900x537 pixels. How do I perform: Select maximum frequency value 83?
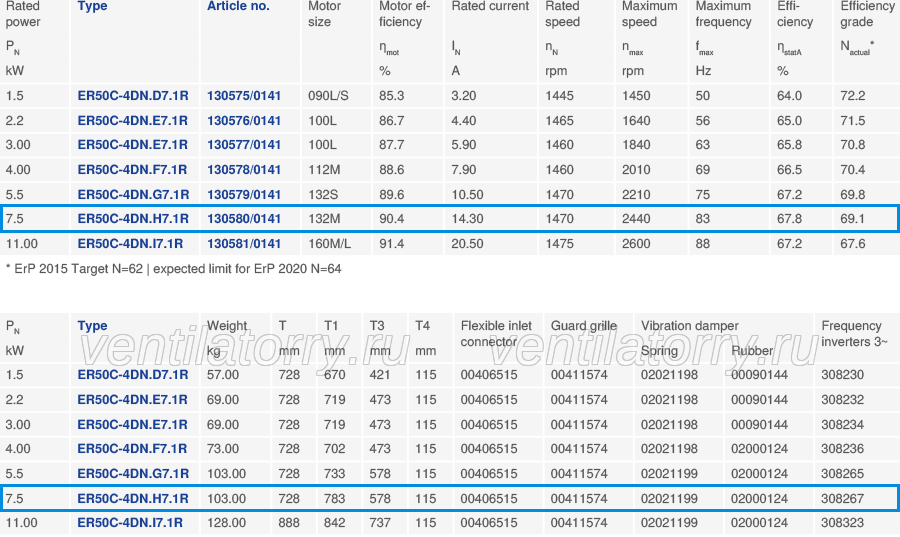[x=703, y=219]
